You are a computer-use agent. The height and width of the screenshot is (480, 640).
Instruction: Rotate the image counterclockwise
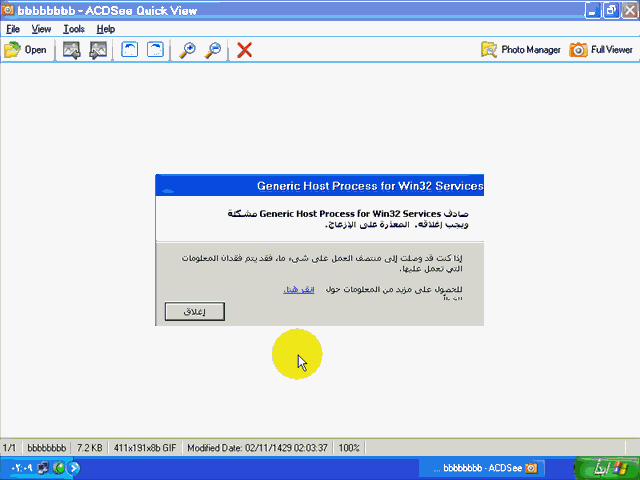tap(129, 50)
